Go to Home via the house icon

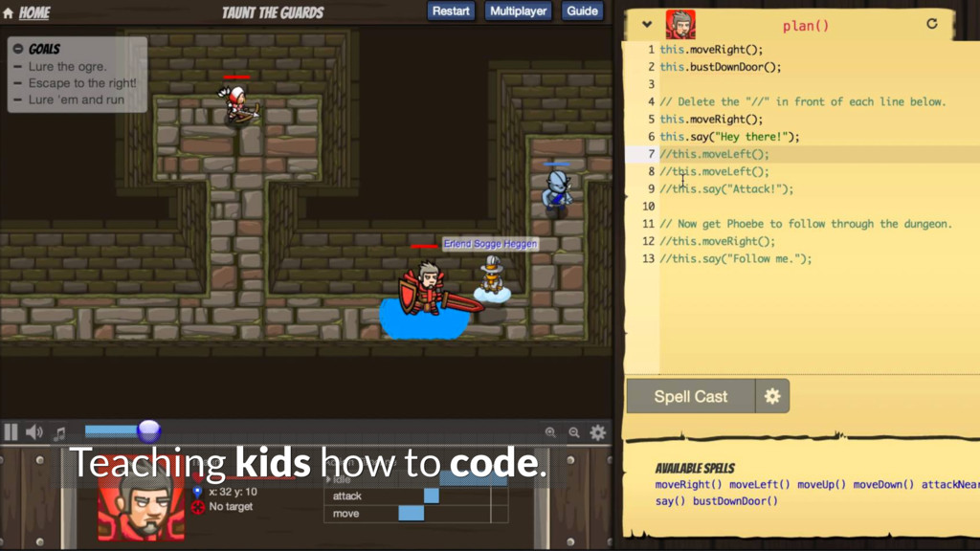pos(8,13)
